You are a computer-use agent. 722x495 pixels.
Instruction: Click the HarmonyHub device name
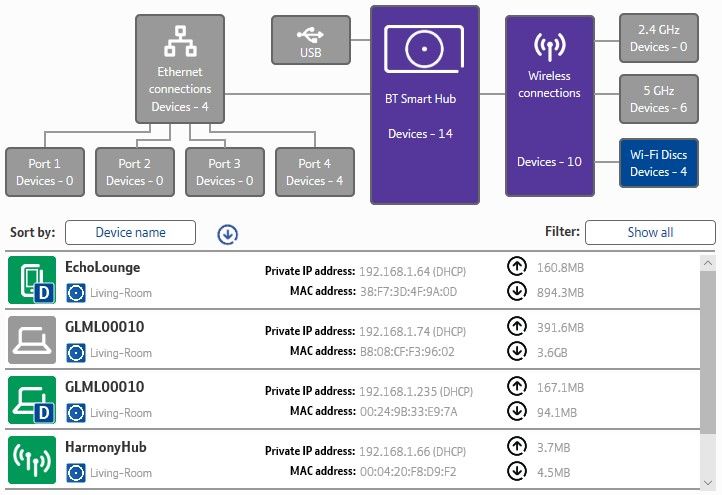106,448
